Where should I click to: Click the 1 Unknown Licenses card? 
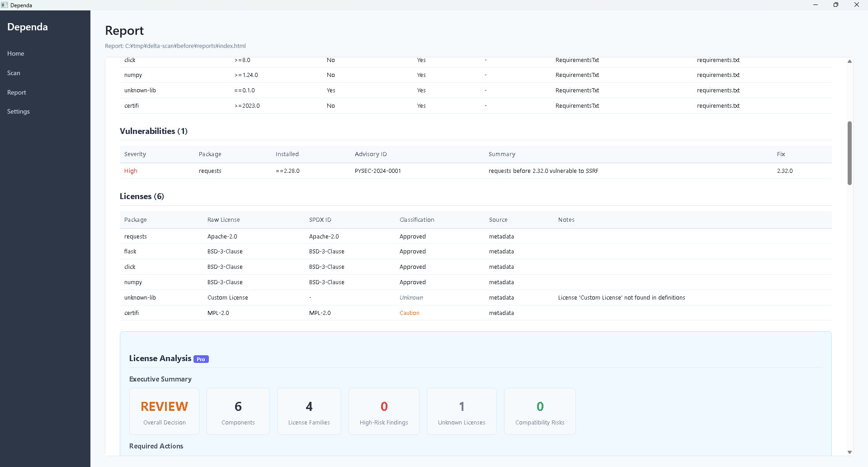pos(461,411)
